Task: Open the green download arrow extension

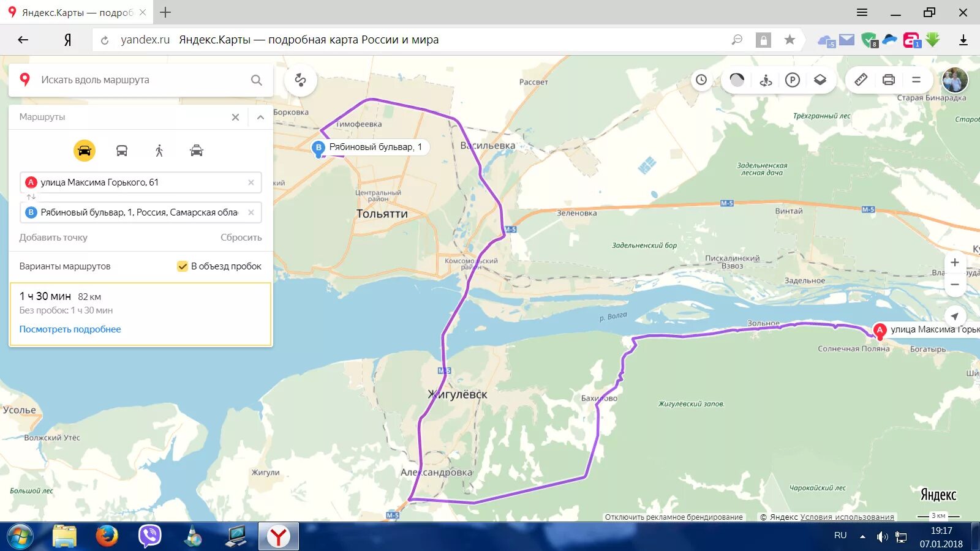Action: coord(933,40)
